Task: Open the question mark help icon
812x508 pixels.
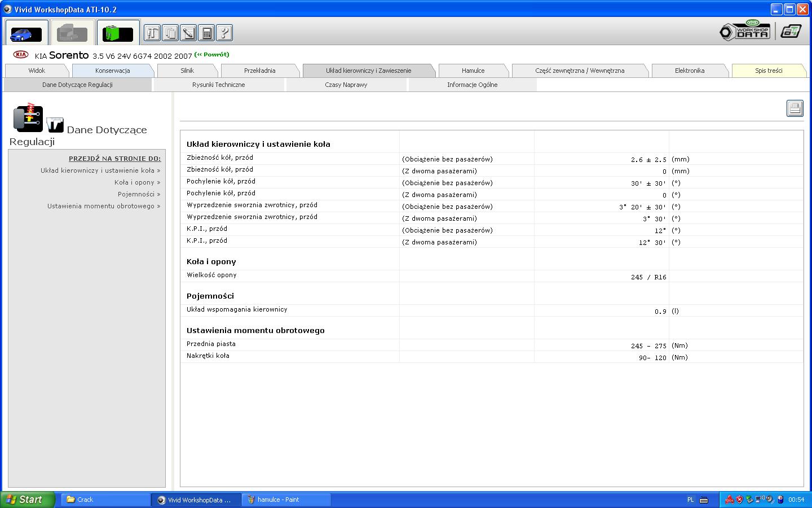Action: pos(224,33)
